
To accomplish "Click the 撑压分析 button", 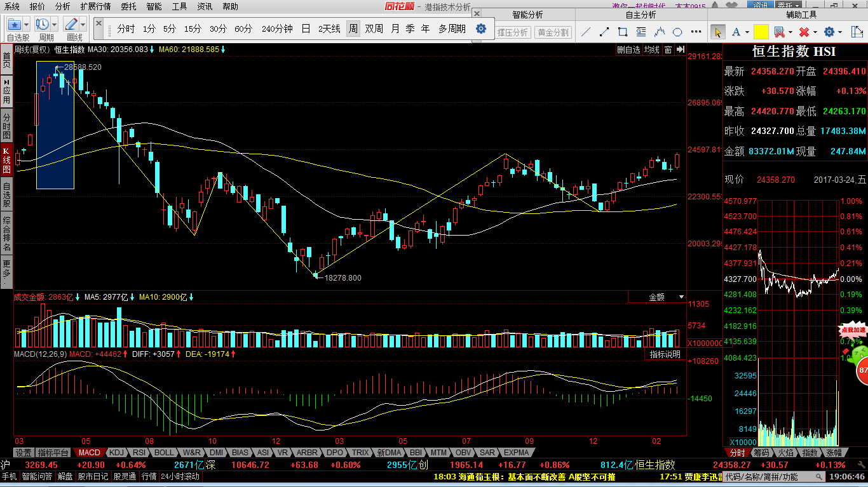I will click(512, 32).
